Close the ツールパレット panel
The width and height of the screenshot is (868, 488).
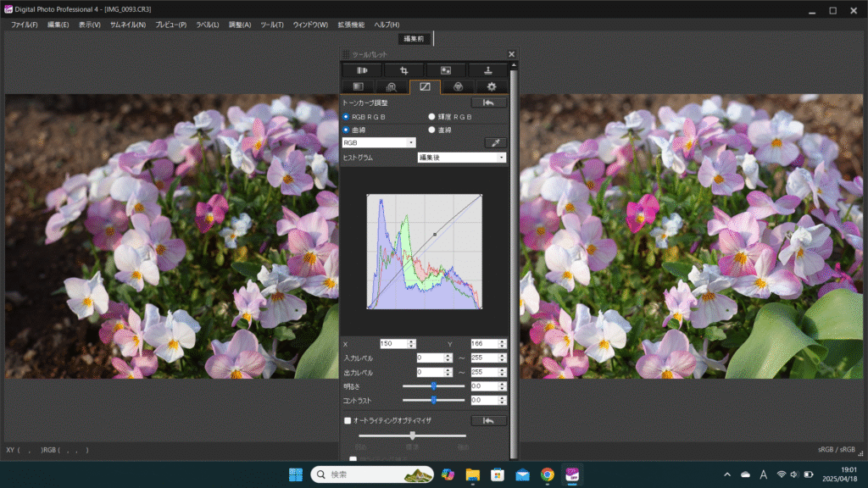pos(511,54)
